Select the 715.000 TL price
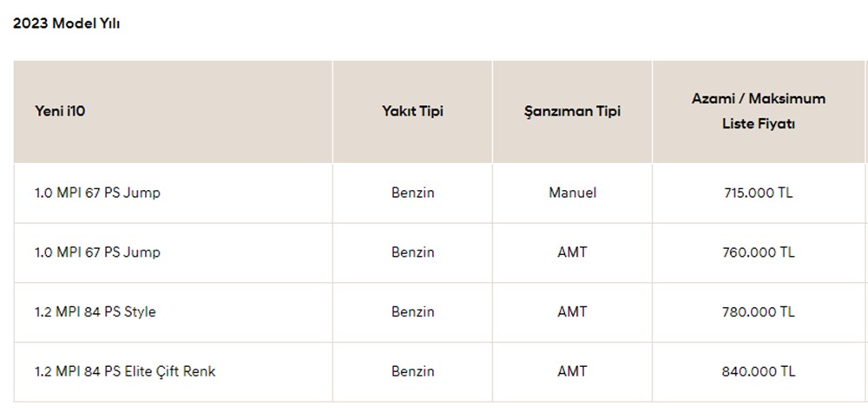 click(x=759, y=193)
